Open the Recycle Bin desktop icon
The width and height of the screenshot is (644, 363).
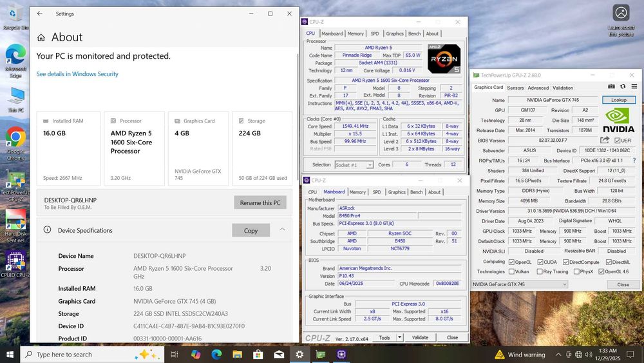coord(15,17)
